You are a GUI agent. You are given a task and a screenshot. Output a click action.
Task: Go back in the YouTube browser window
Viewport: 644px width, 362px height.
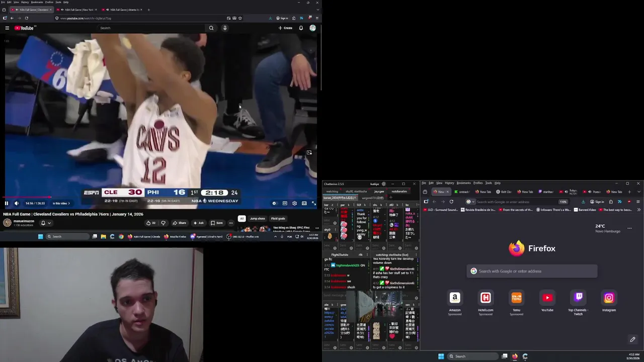tap(12, 18)
